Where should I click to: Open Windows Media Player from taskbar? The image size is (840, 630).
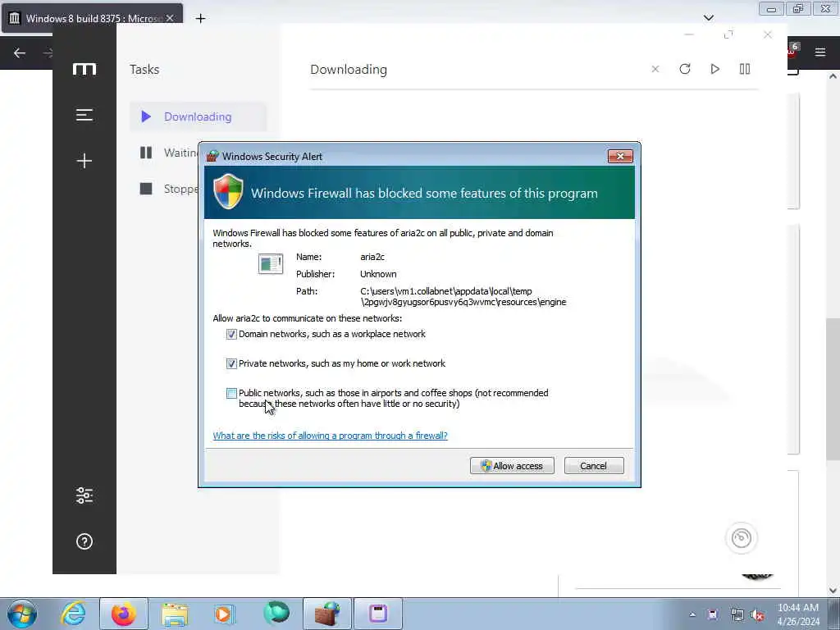(x=224, y=614)
